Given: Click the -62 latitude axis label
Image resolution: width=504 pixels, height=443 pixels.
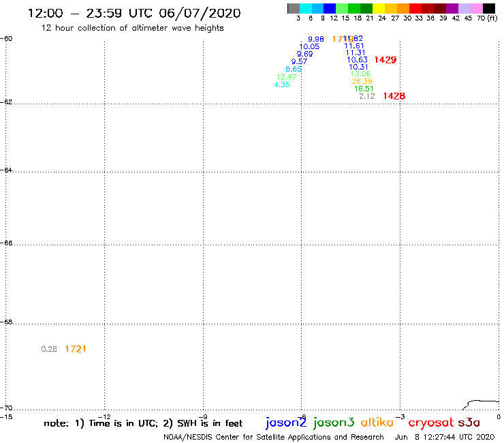Looking at the screenshot, I should pyautogui.click(x=6, y=102).
